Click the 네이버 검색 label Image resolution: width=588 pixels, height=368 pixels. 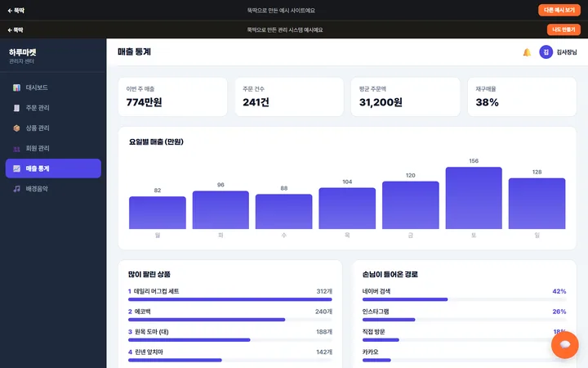tap(376, 291)
